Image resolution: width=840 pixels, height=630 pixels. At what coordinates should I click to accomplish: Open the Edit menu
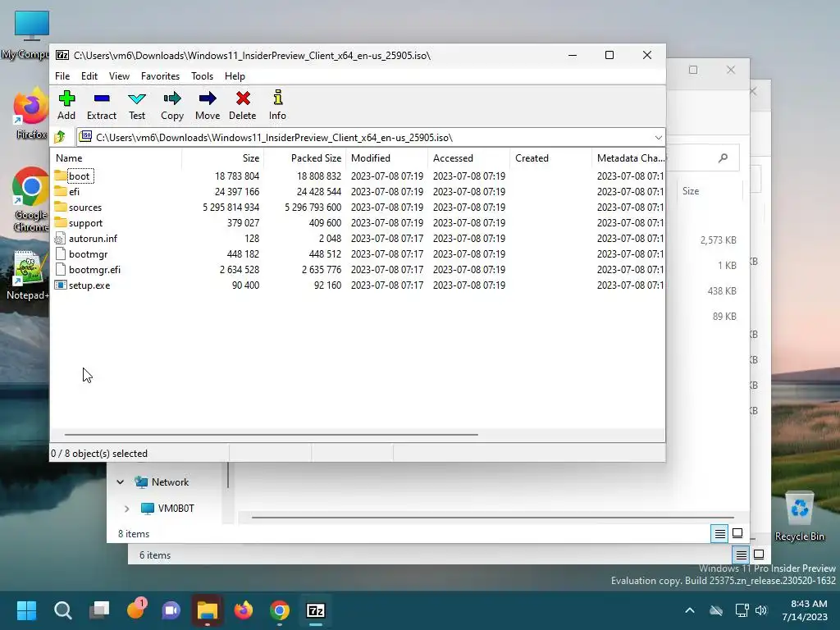pos(89,76)
